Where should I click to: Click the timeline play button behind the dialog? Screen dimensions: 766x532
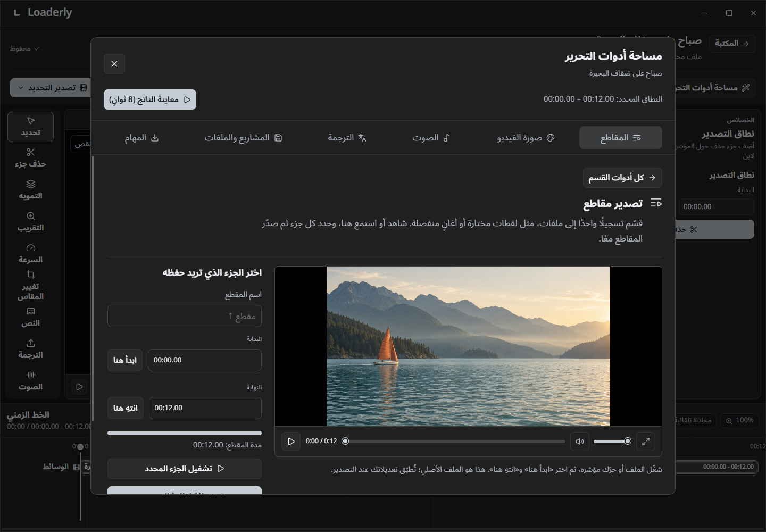coord(79,387)
